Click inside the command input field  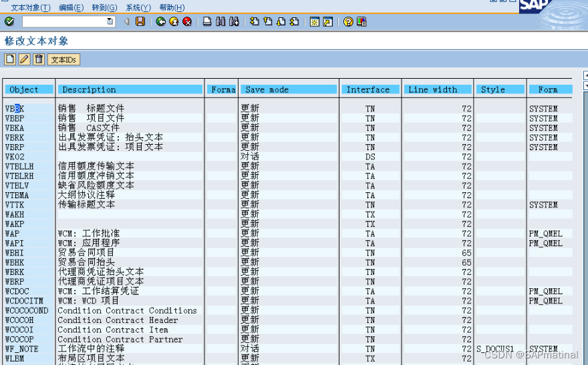(65, 22)
